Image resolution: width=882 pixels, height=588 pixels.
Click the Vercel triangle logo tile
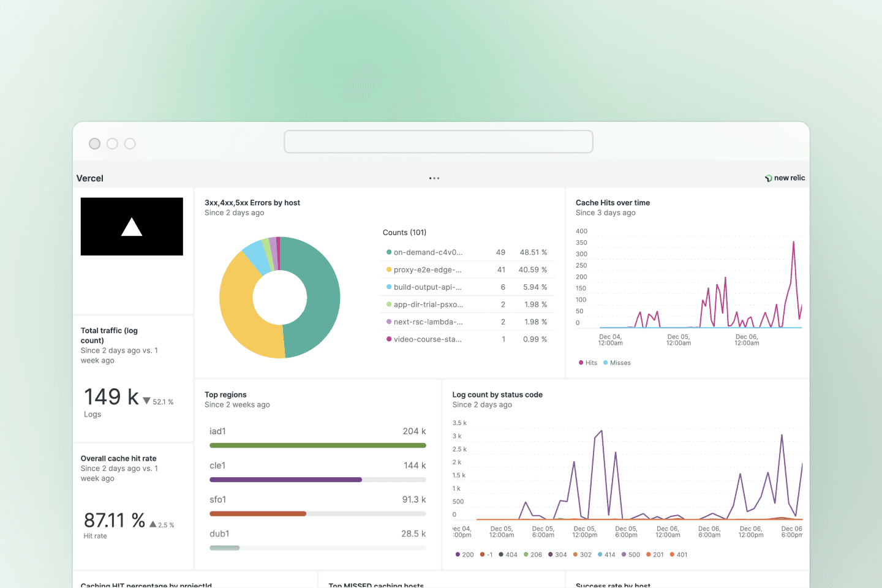click(132, 227)
